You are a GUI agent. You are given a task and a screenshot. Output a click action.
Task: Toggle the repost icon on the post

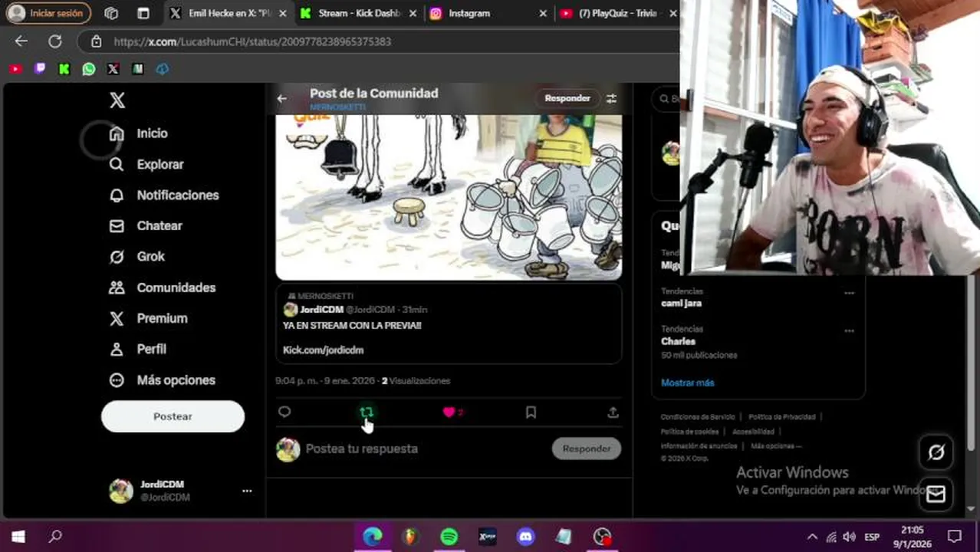click(367, 412)
